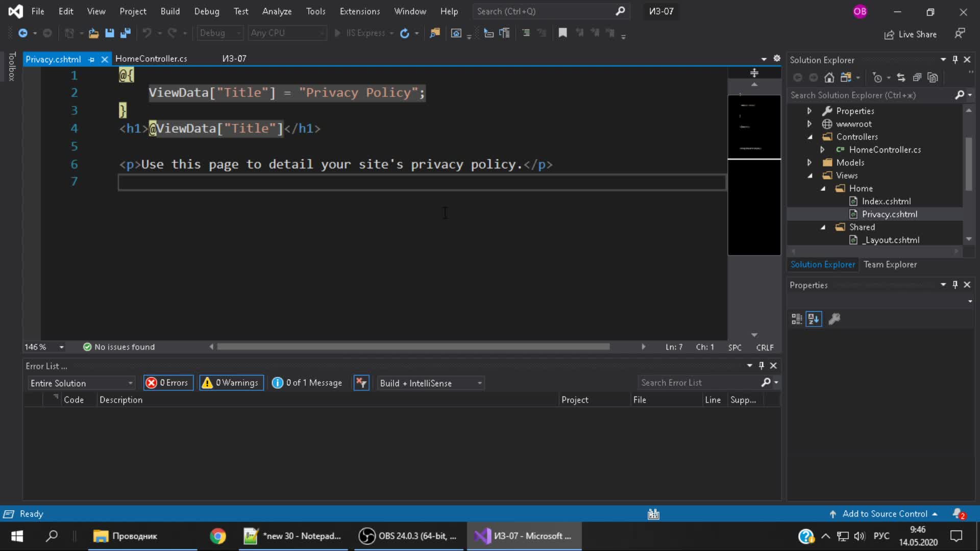Image resolution: width=980 pixels, height=551 pixels.
Task: Click Add to Source Control
Action: [884, 514]
